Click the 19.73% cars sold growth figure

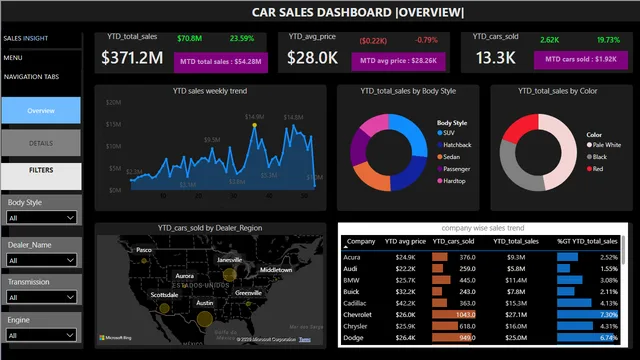(608, 40)
